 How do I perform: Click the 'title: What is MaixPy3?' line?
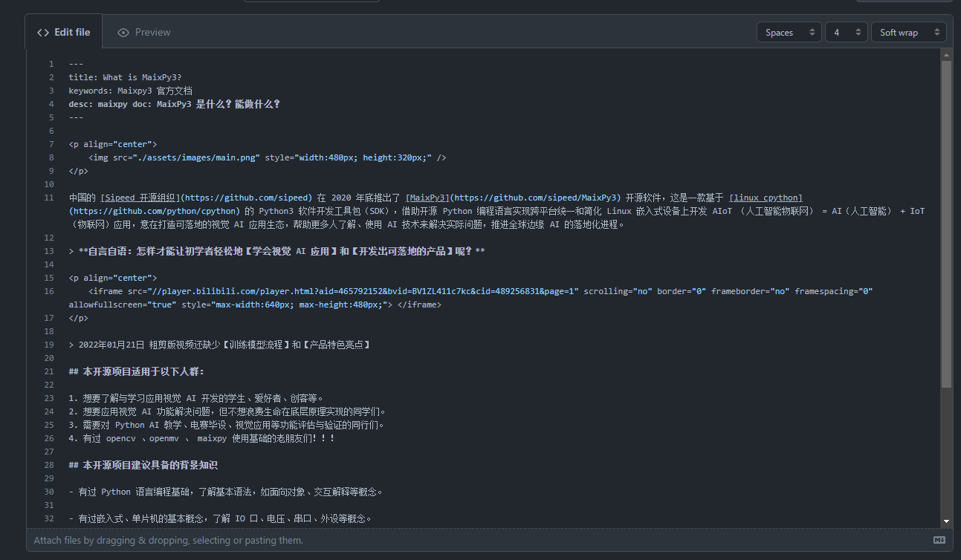(125, 77)
